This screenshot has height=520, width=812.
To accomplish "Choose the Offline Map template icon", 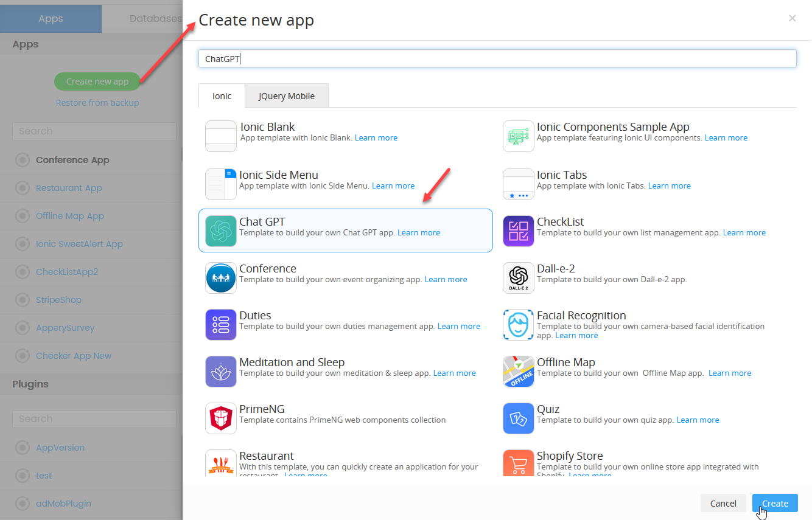I will [x=519, y=372].
